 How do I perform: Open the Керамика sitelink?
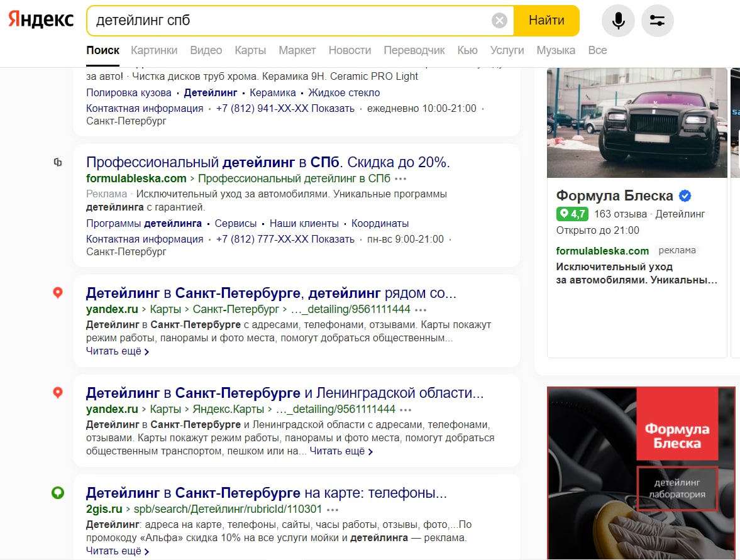pos(273,92)
